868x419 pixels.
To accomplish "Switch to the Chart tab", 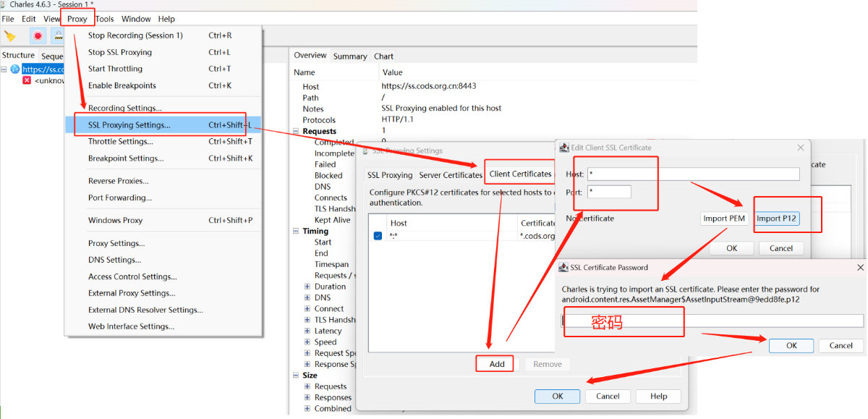I will [x=383, y=56].
